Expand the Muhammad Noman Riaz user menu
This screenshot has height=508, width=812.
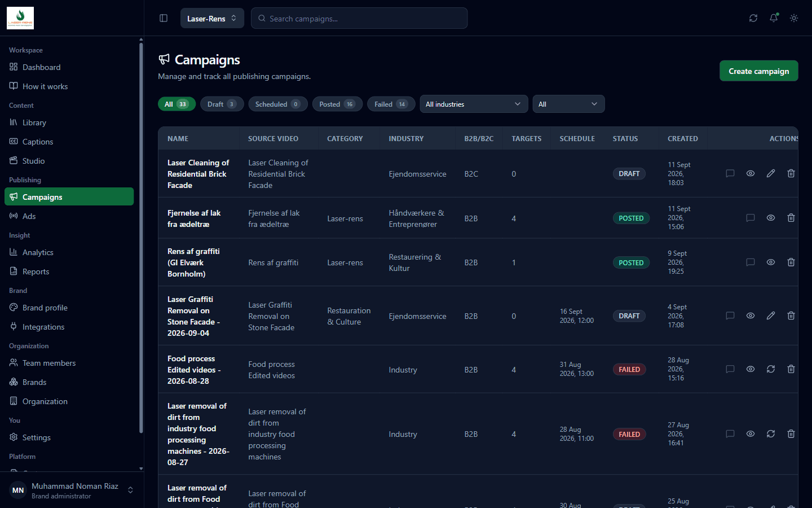point(72,491)
